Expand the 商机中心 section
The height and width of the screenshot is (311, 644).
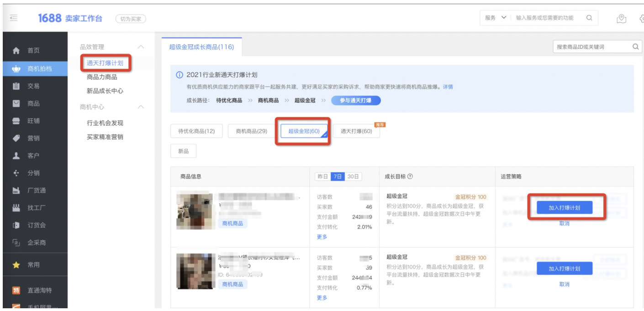[x=141, y=106]
